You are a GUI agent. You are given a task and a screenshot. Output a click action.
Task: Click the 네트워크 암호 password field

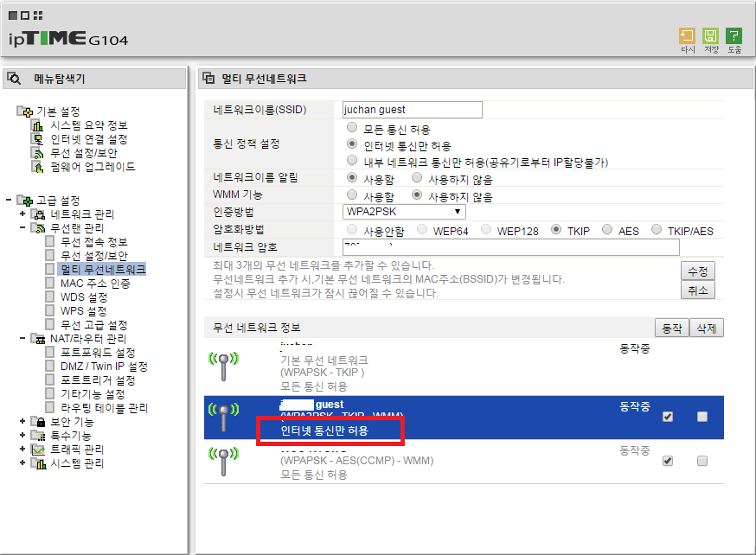(x=511, y=247)
